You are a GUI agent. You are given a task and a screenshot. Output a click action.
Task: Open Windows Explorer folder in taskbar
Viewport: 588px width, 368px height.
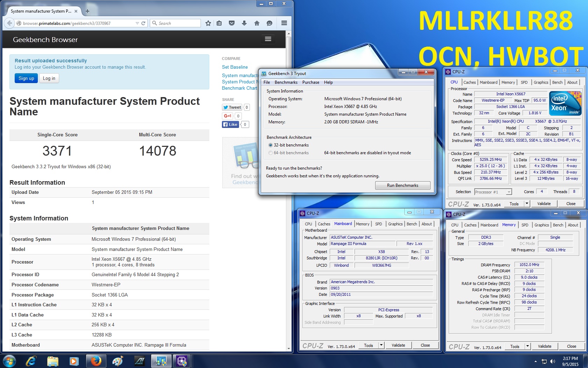tap(53, 361)
